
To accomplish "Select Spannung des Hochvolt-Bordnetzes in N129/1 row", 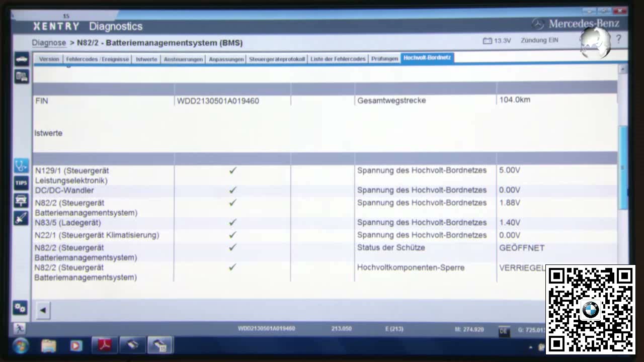I will pos(422,170).
